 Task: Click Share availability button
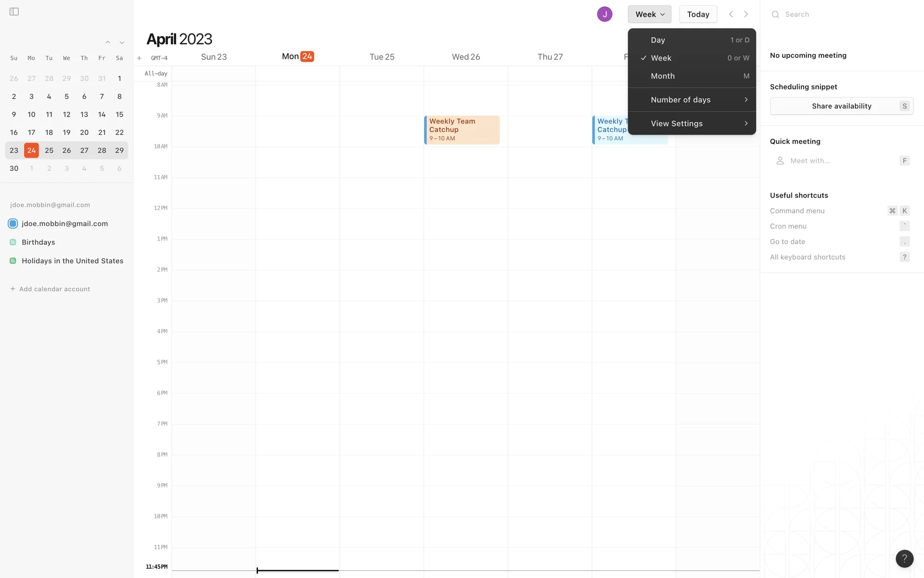[841, 106]
